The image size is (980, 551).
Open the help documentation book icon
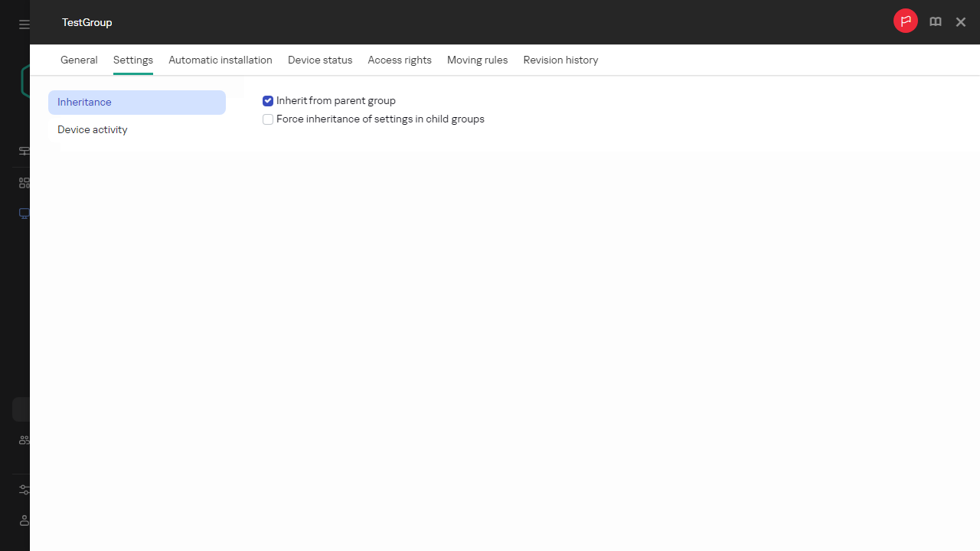coord(935,21)
